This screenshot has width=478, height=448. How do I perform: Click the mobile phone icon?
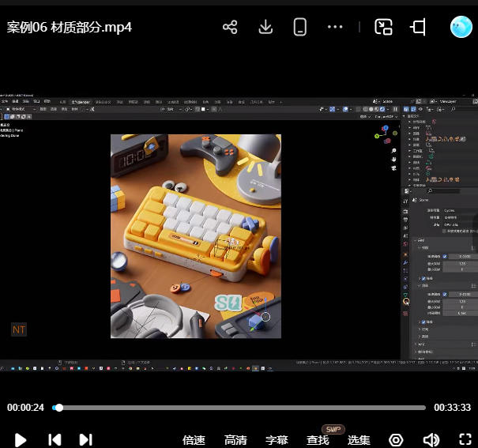point(299,28)
